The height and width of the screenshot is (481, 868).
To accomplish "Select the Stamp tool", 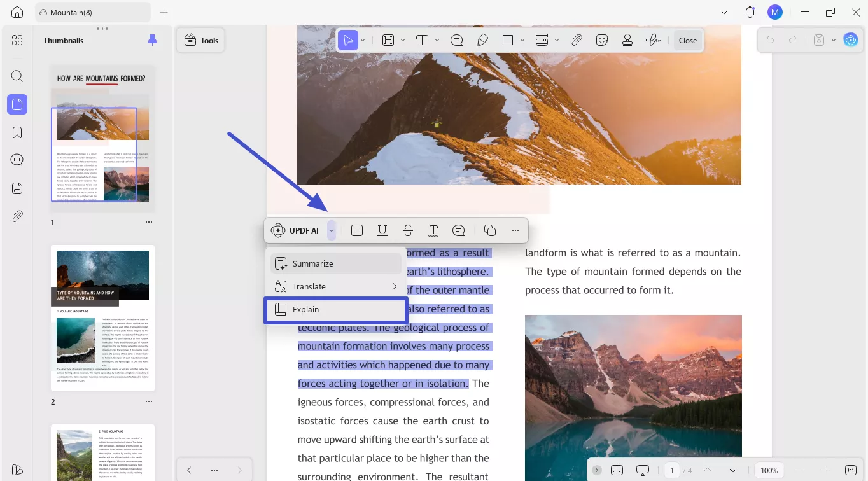I will click(627, 39).
